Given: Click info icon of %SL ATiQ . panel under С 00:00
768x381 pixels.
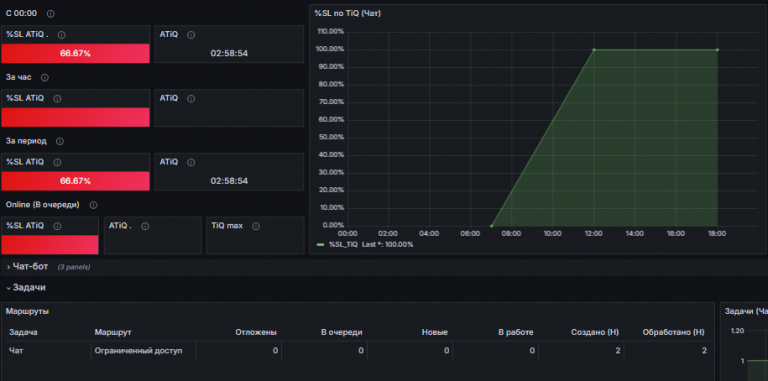Looking at the screenshot, I should (62, 35).
